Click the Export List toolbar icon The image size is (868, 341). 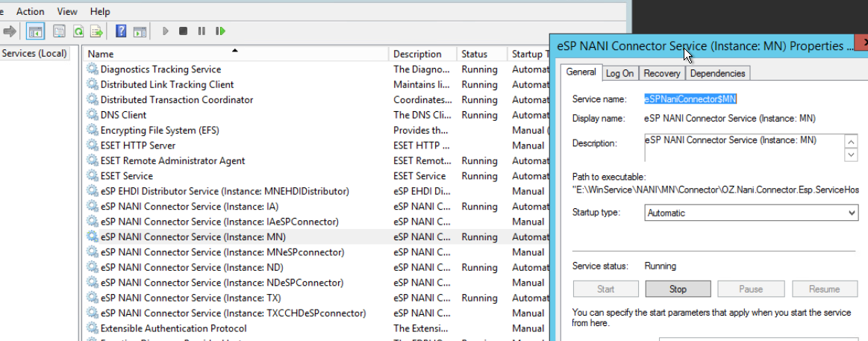tap(96, 31)
